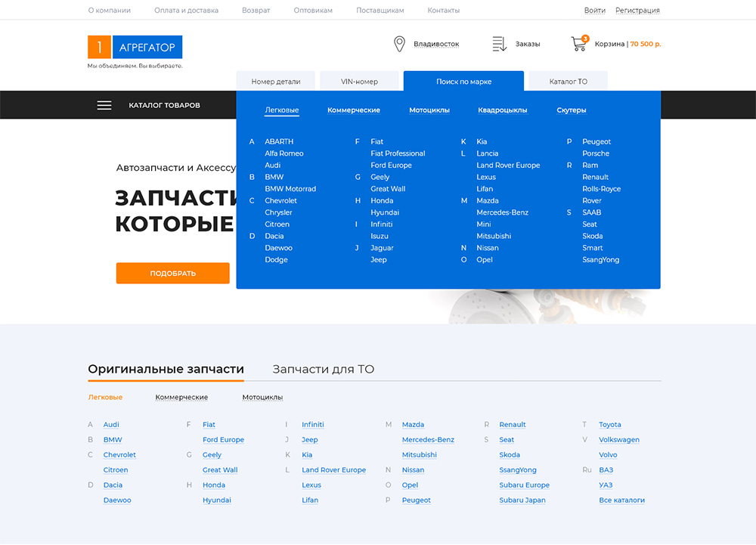
Task: Go to the Возврат page
Action: [256, 10]
